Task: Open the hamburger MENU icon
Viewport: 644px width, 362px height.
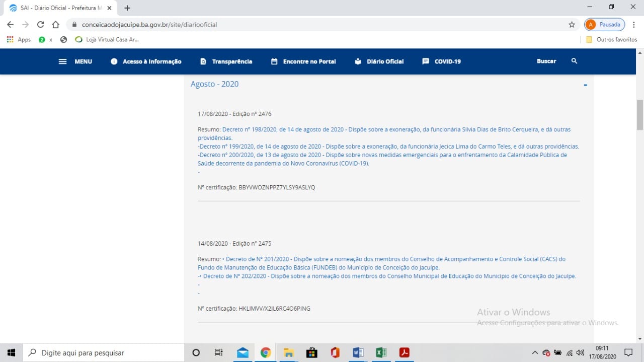Action: [x=63, y=61]
